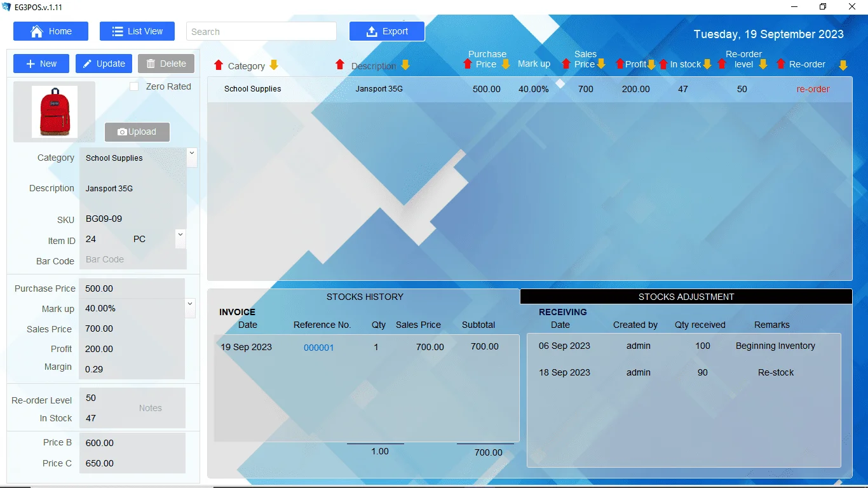868x488 pixels.
Task: Sort Description descending using the yellow down arrow
Action: [x=405, y=65]
